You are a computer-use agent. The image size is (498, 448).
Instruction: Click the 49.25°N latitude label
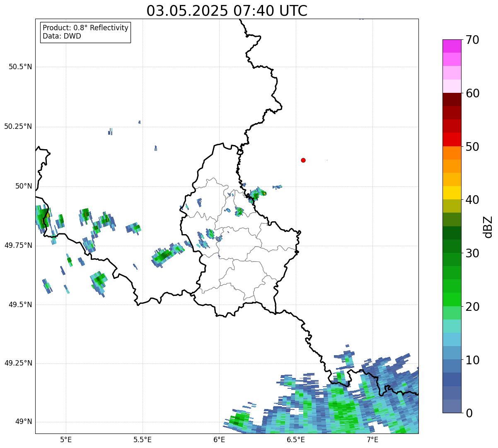click(18, 363)
